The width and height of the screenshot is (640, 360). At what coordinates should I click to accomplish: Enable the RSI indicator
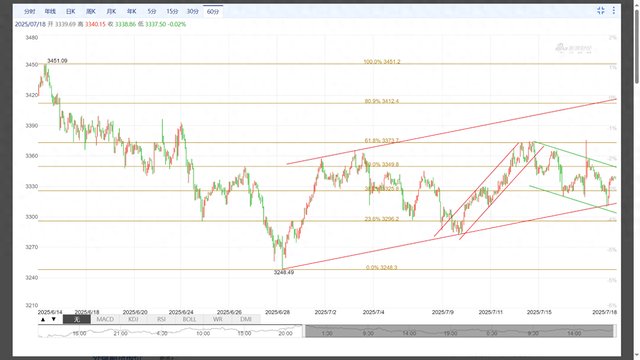161,319
